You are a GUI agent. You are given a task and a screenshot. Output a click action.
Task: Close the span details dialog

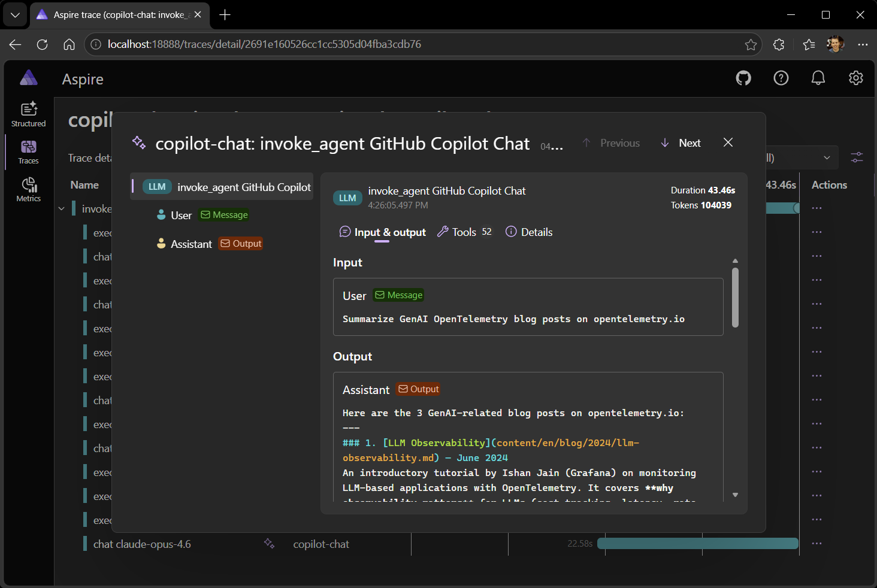(728, 143)
